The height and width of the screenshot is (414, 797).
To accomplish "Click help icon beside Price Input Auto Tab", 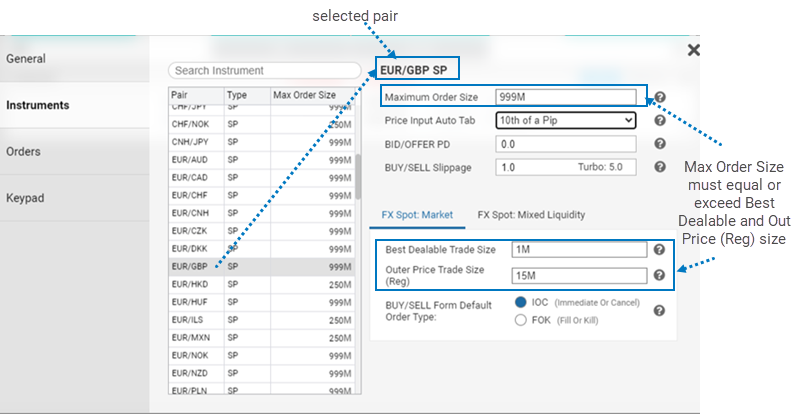I will tap(660, 121).
